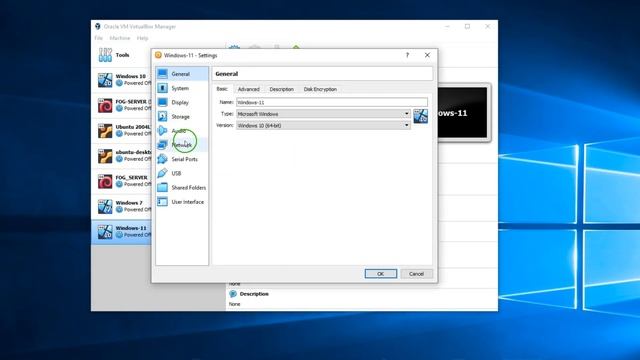Click the Tools label in Manager
The width and height of the screenshot is (640, 360).
(x=122, y=55)
